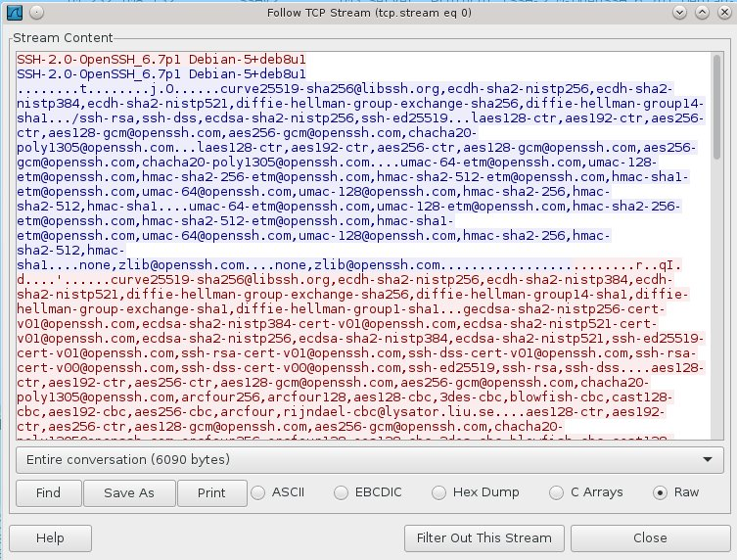Click the text rijndael-cbc@lysator.liu.se
The image size is (737, 560).
click(389, 412)
